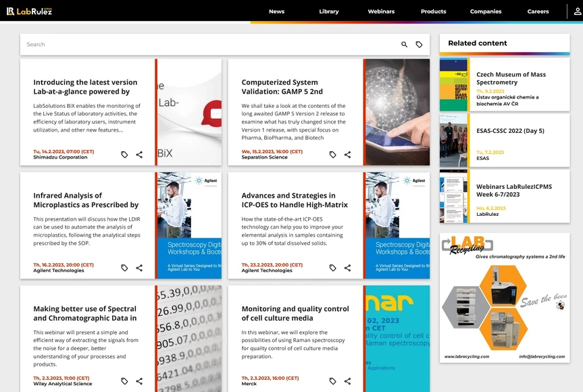The width and height of the screenshot is (583, 392).
Task: Share the Merck cell culture webinar
Action: [347, 381]
